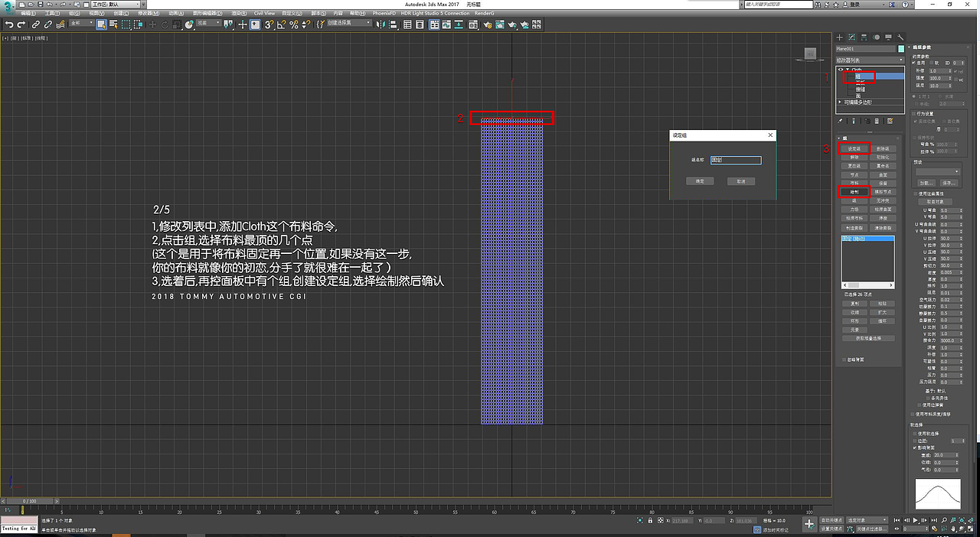Click the Redo arrow in main toolbar
This screenshot has height=537, width=980.
click(x=20, y=24)
